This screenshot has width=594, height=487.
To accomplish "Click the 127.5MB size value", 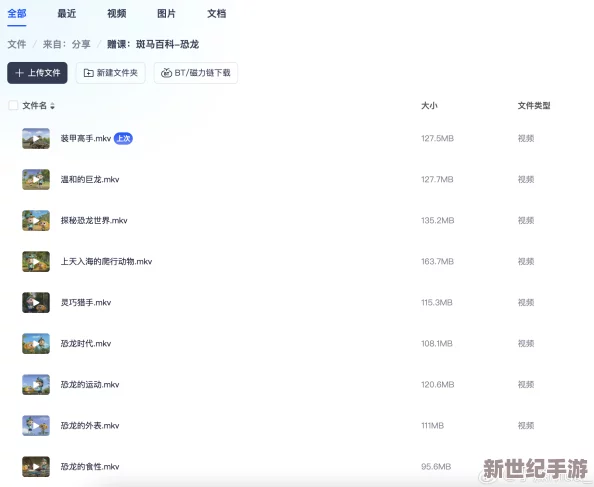I will pos(437,139).
